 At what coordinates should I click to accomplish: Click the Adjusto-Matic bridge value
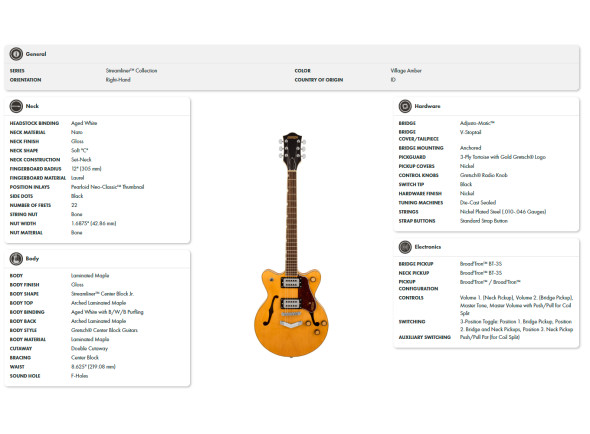coord(477,123)
